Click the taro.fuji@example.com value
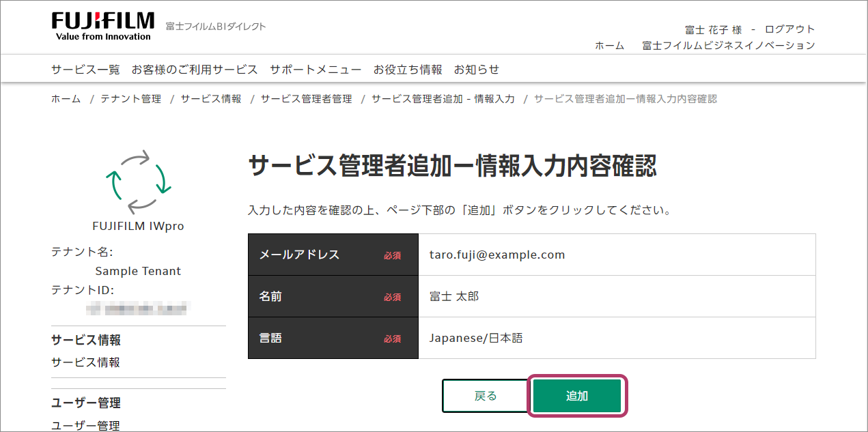 click(x=497, y=255)
